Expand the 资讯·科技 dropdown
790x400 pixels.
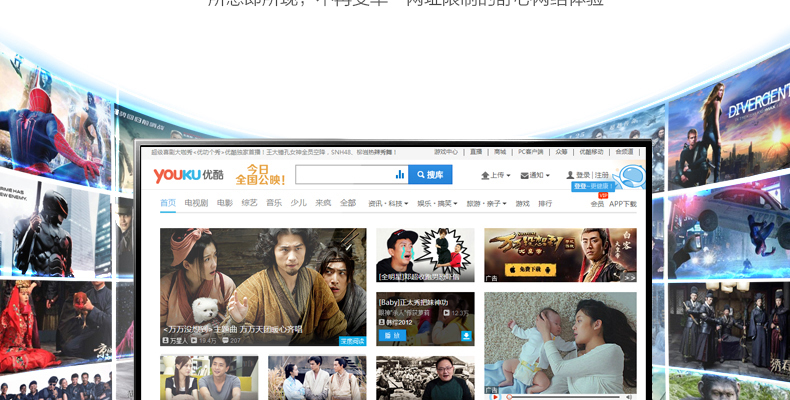[x=388, y=204]
